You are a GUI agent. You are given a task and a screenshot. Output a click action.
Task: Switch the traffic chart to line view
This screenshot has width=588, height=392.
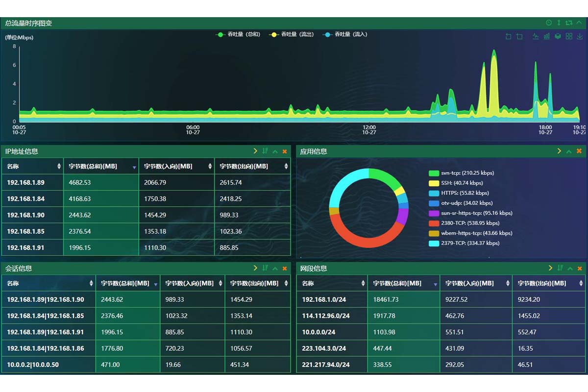point(536,36)
